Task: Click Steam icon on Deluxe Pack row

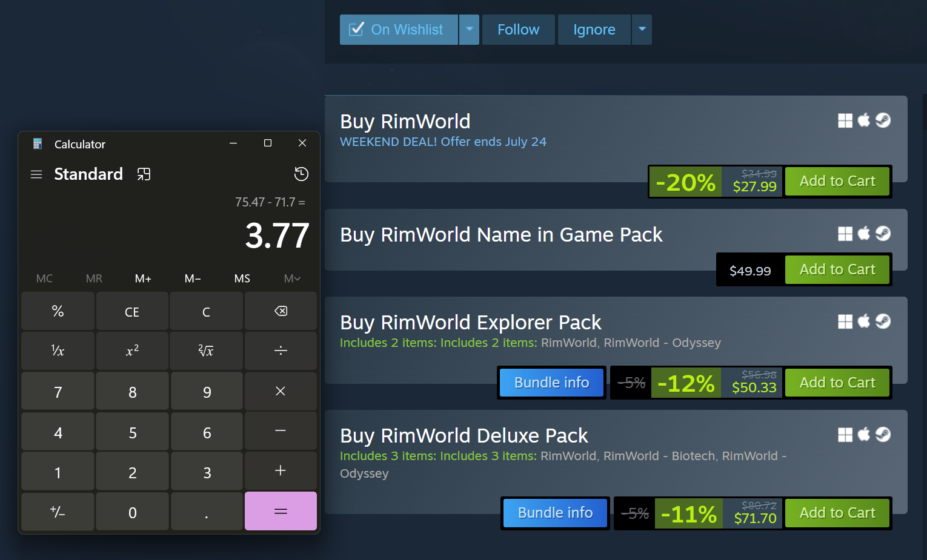Action: (883, 435)
